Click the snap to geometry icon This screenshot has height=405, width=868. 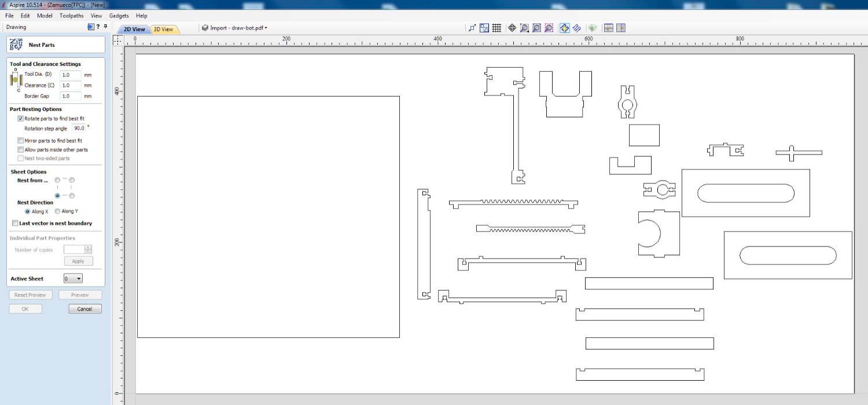coord(472,28)
